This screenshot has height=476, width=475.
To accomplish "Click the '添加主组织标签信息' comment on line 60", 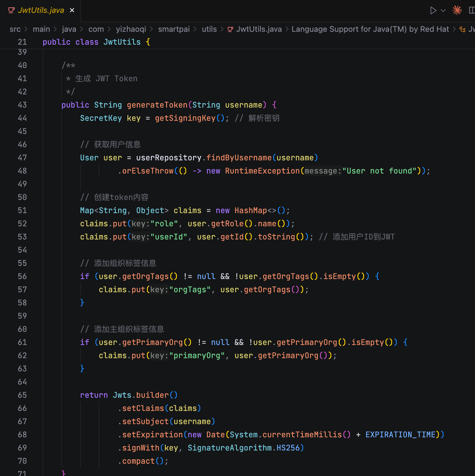I will (x=129, y=329).
